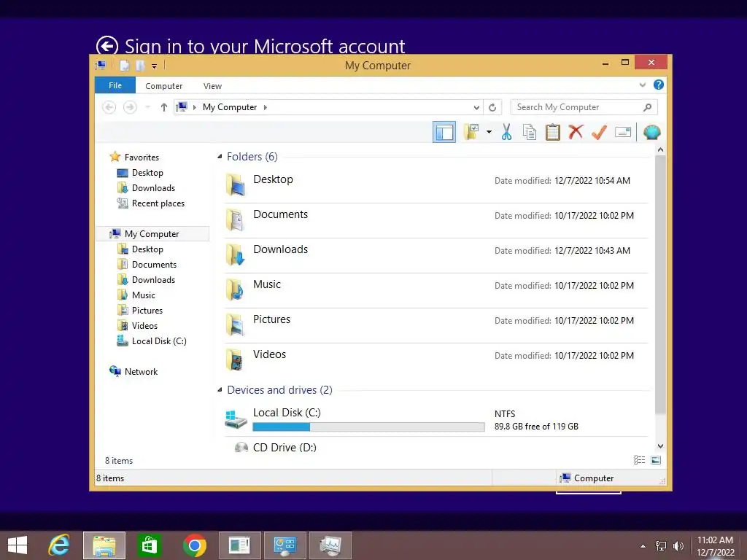Image resolution: width=747 pixels, height=560 pixels.
Task: Click the orange checkmark Properties icon
Action: coord(600,132)
